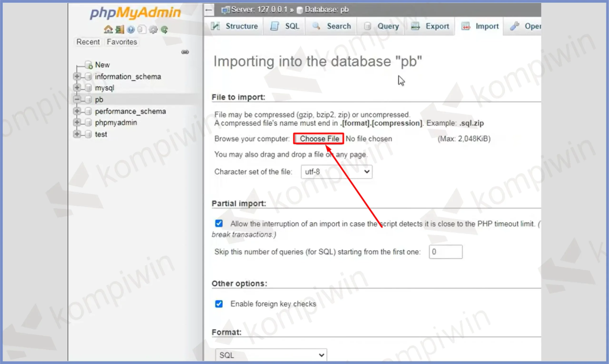Viewport: 609px width, 364px height.
Task: Open the Format SQL dropdown
Action: (x=271, y=355)
